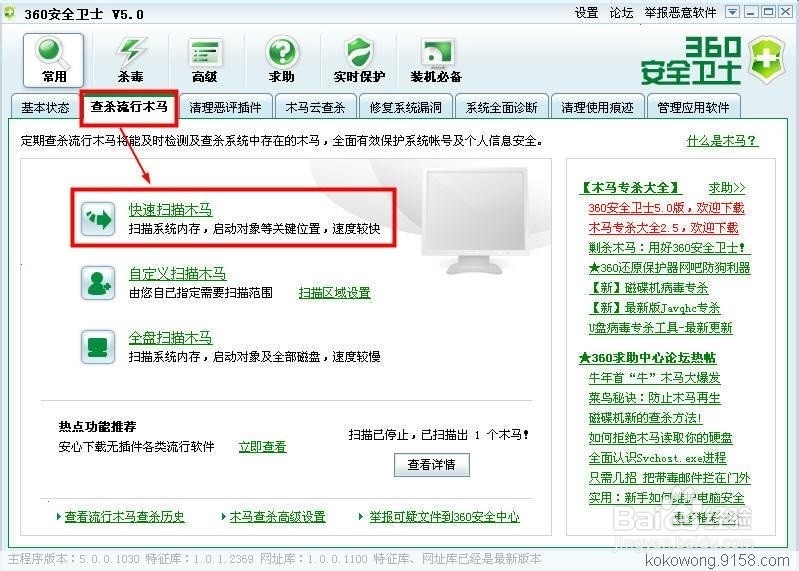Switch to the 管理应用软件 tab
This screenshot has width=799, height=571.
(x=693, y=107)
